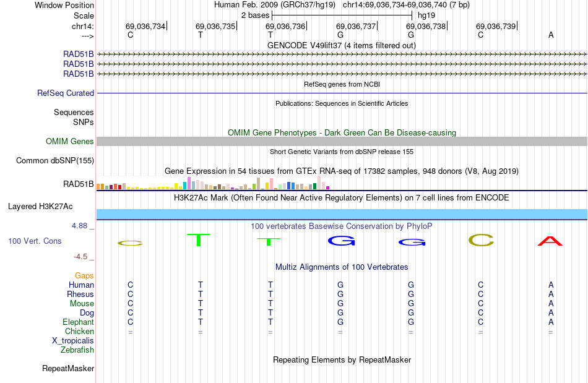Click the Sequences track label
588x383 pixels.
coord(74,112)
